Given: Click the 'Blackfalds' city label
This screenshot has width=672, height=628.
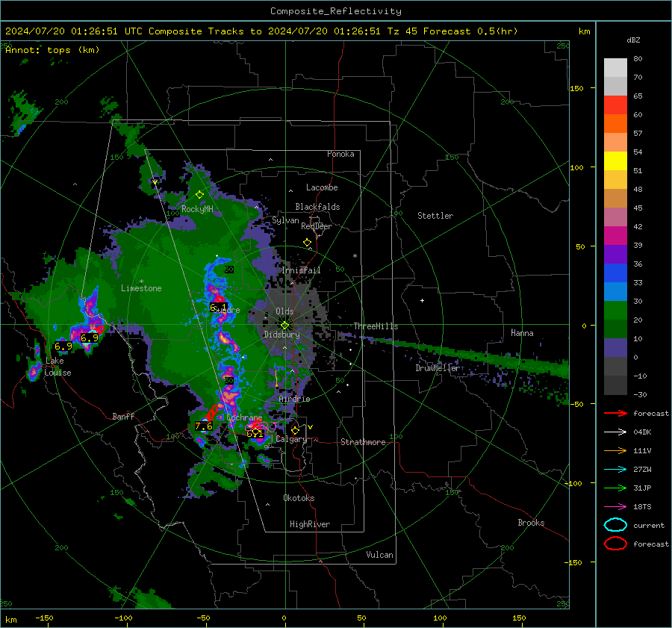Looking at the screenshot, I should point(317,207).
